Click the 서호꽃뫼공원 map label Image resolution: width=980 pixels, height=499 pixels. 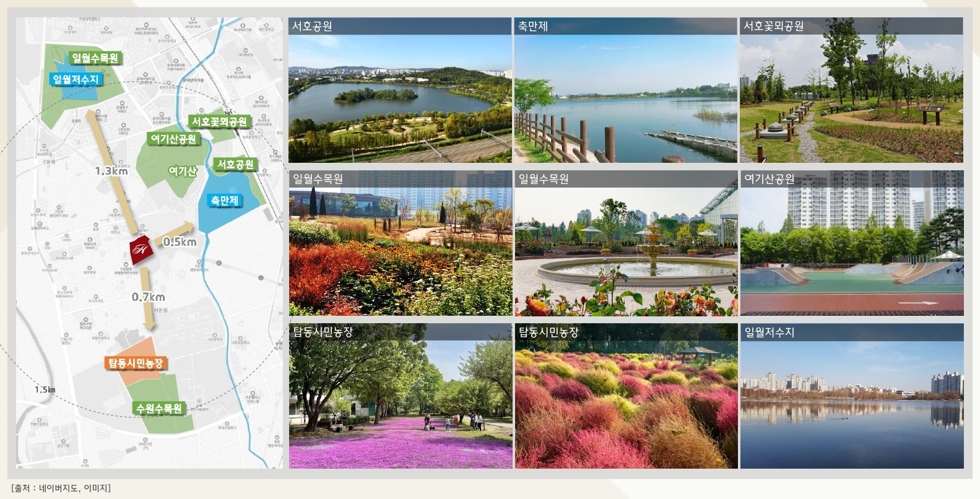pyautogui.click(x=219, y=121)
